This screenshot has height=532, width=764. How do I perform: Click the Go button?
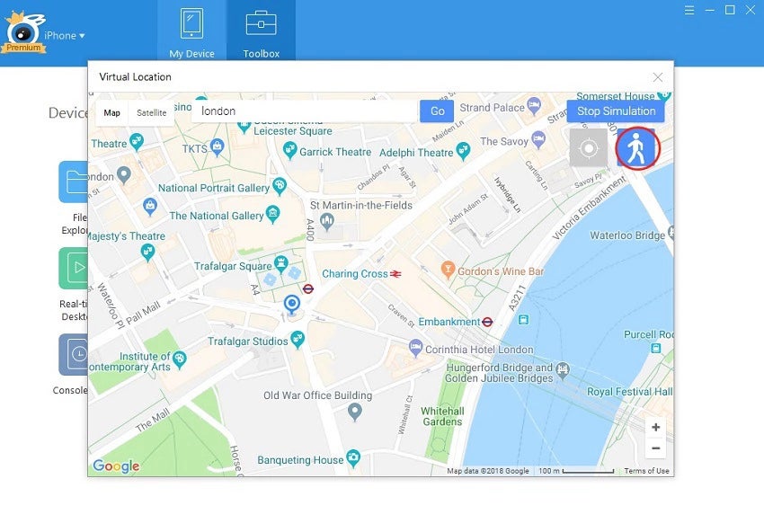click(437, 111)
